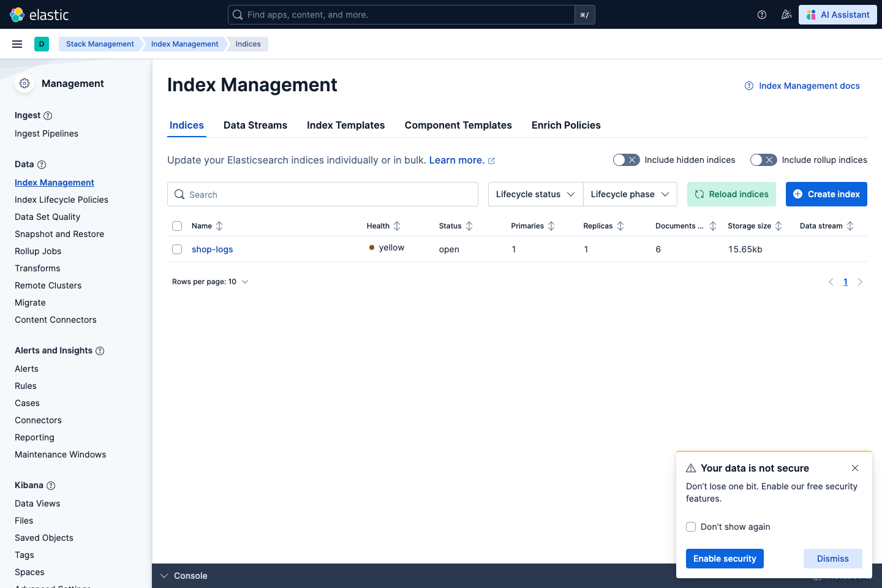Screen dimensions: 882x588
Task: Expand the Rows per page selector
Action: (x=210, y=282)
